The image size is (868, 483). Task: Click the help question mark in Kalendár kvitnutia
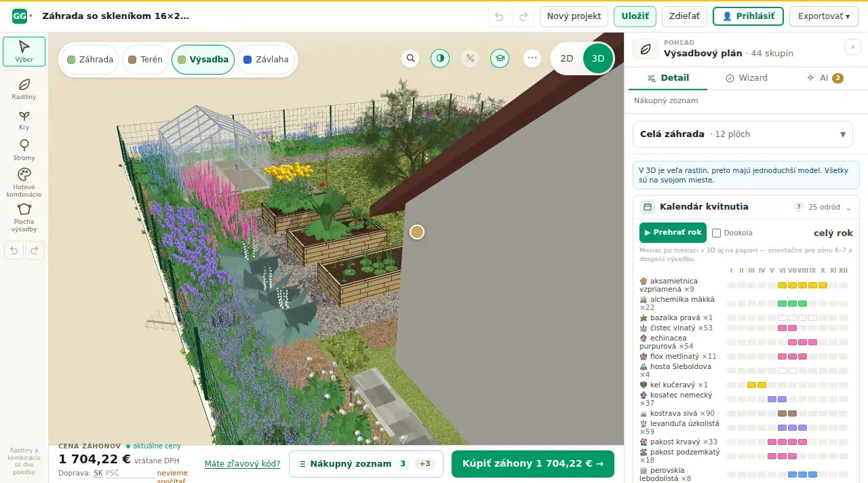pyautogui.click(x=799, y=207)
